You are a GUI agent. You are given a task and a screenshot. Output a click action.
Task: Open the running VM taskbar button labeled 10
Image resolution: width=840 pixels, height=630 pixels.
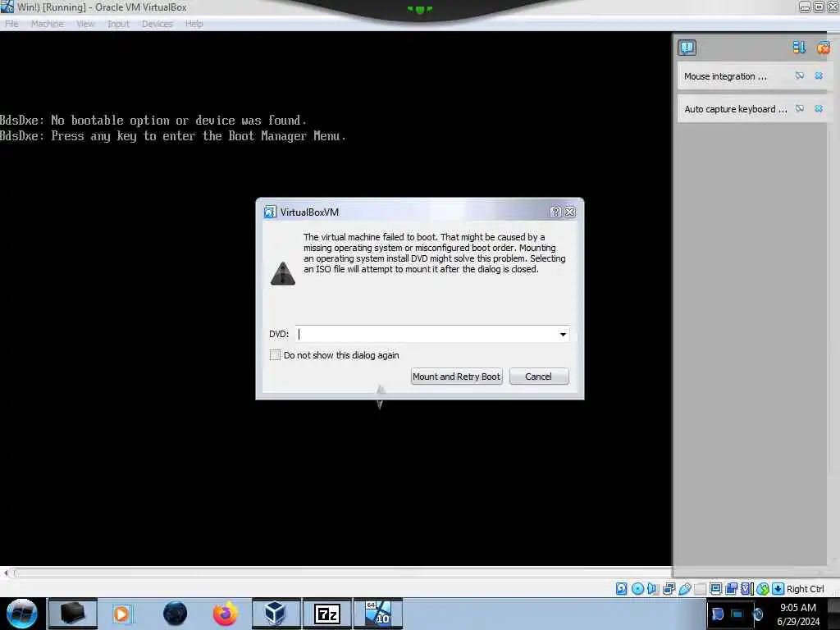[377, 614]
